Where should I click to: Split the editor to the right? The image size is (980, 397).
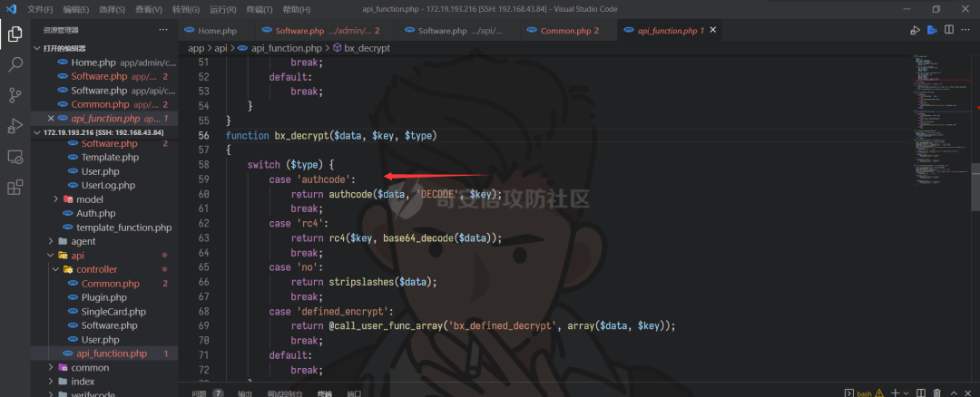(949, 29)
